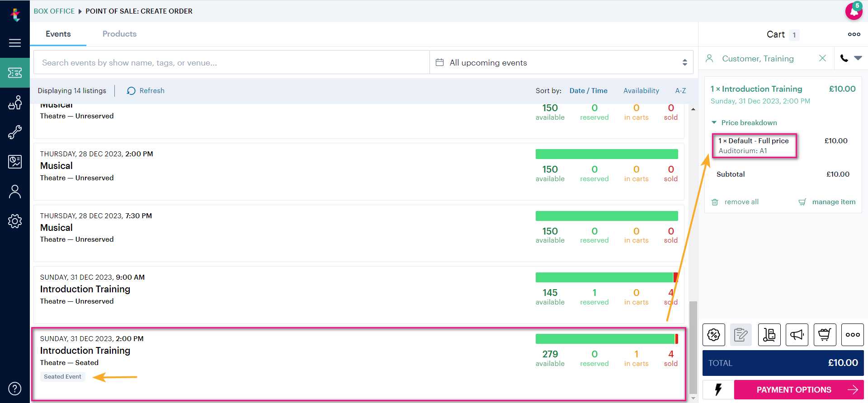The image size is (868, 403).
Task: Open the Box Office ticket icon in sidebar
Action: (x=15, y=73)
